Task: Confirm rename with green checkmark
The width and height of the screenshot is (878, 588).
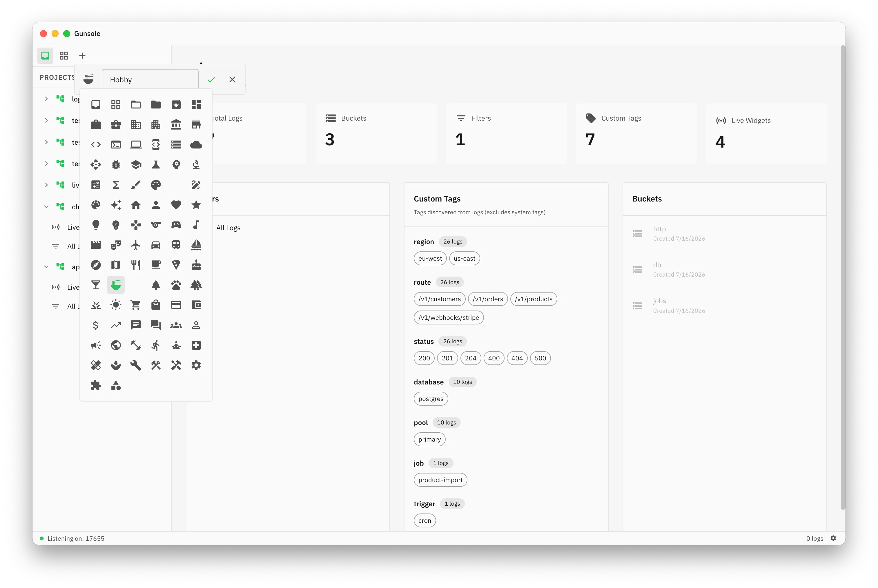Action: tap(212, 79)
